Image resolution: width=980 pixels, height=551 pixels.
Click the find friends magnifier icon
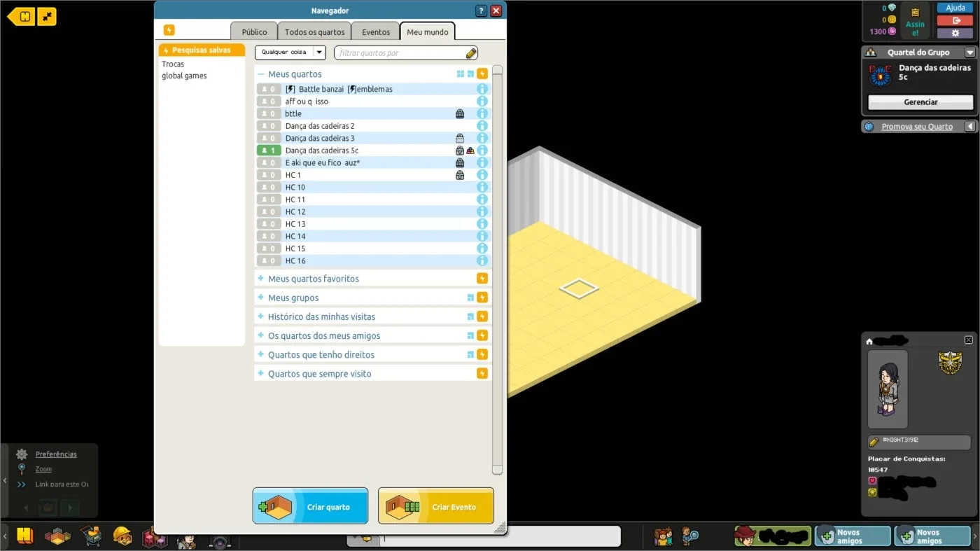[691, 536]
